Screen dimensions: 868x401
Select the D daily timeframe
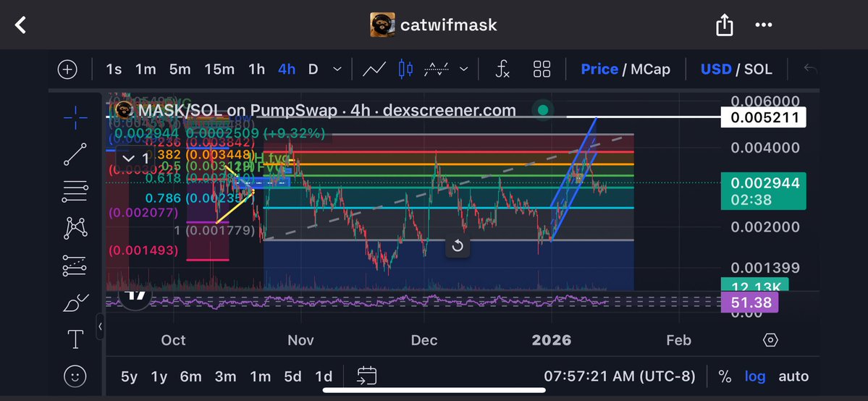tap(313, 69)
